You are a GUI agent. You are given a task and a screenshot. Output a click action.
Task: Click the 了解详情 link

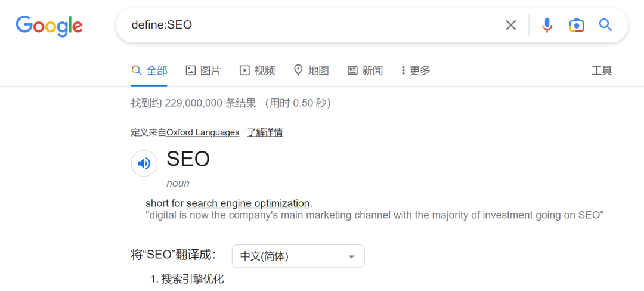tap(265, 132)
